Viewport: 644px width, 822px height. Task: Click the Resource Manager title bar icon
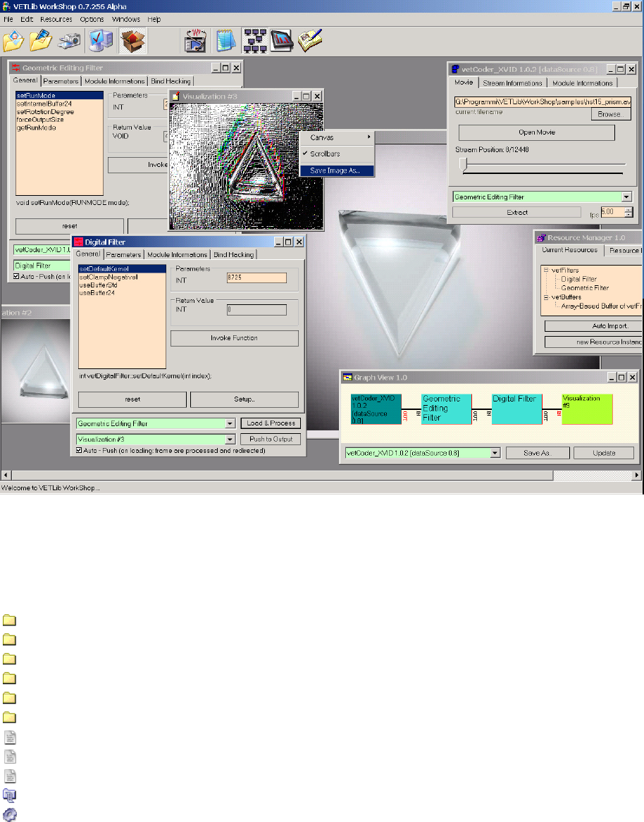coord(541,237)
